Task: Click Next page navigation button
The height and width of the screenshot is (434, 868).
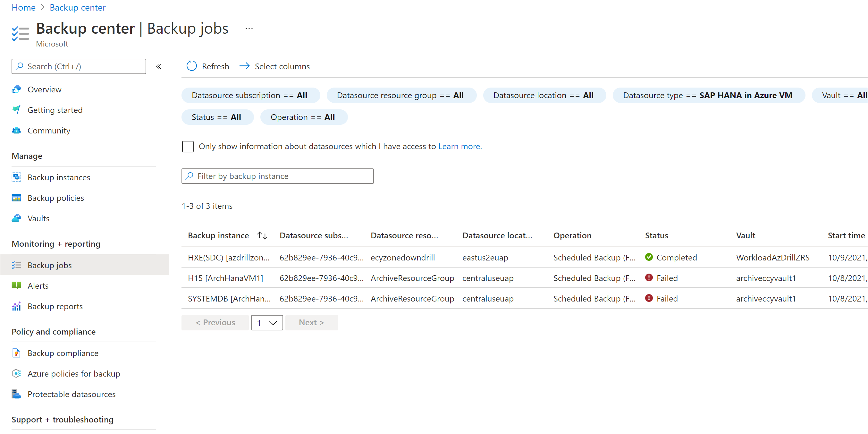Action: (310, 322)
